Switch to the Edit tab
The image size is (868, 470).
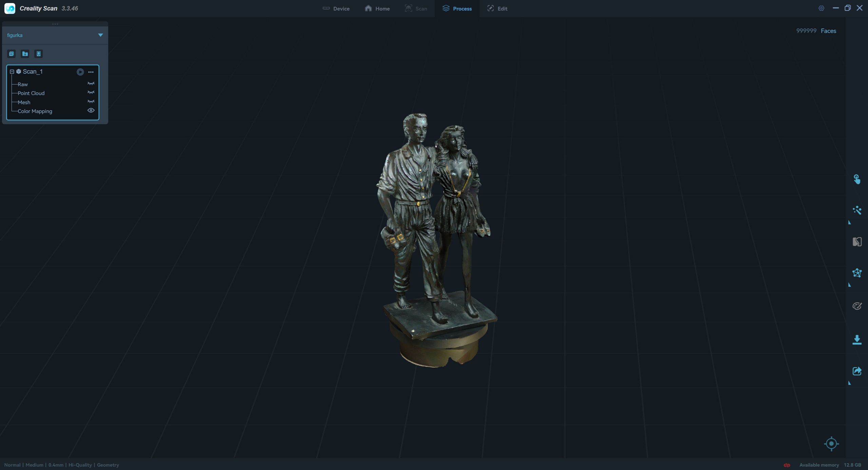pos(497,8)
